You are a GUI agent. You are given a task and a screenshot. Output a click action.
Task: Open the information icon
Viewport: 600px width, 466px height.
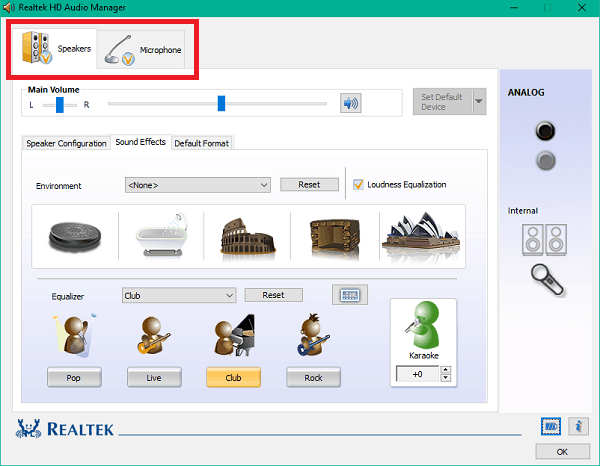click(x=579, y=426)
